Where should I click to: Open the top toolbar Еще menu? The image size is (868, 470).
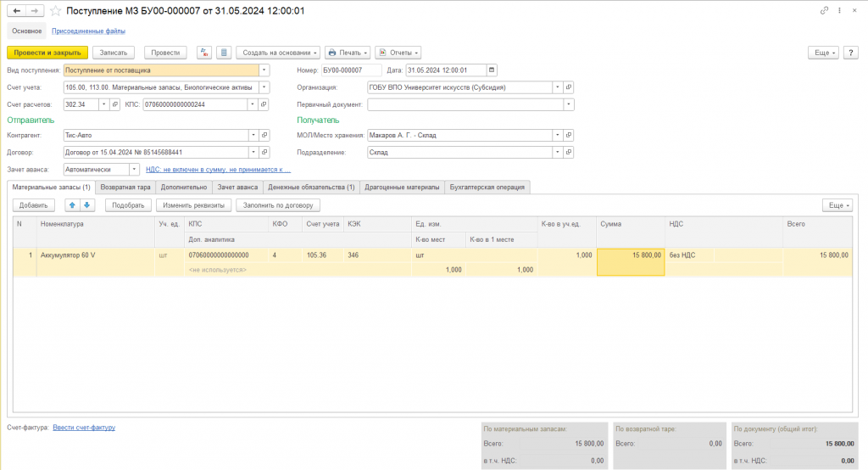tap(824, 53)
